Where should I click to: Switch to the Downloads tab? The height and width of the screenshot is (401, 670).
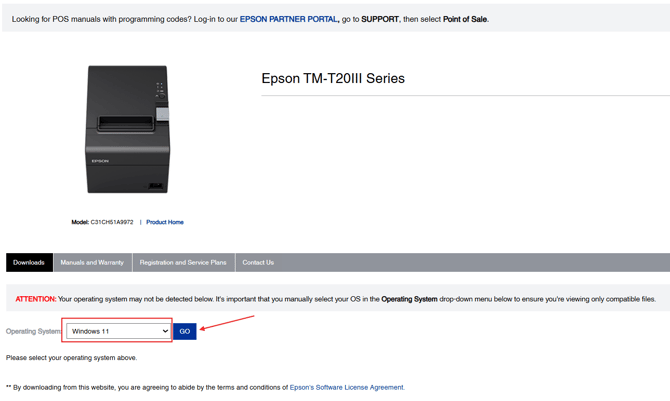pyautogui.click(x=29, y=262)
